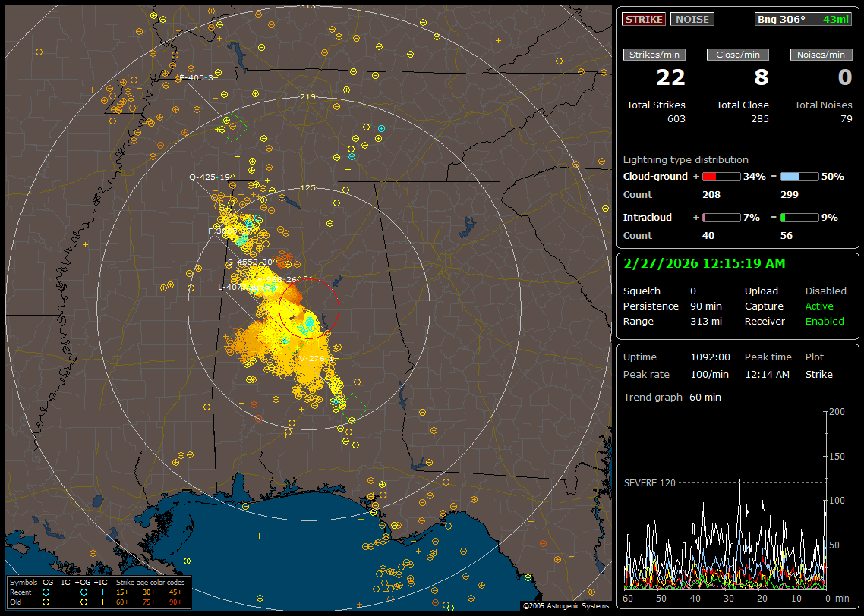This screenshot has width=864, height=616.
Task: Toggle the STRIKE display mode
Action: [x=644, y=19]
